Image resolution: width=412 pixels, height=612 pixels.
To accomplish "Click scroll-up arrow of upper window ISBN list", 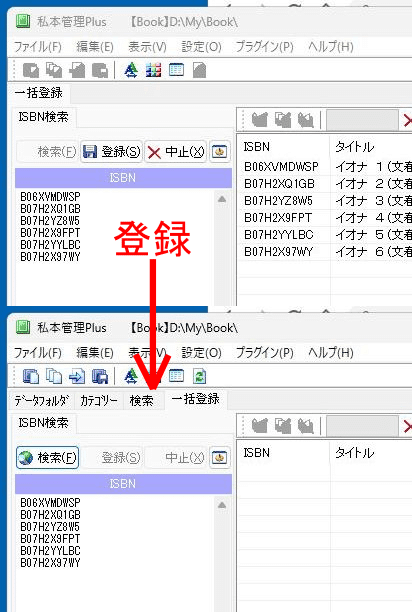I will [x=222, y=199].
